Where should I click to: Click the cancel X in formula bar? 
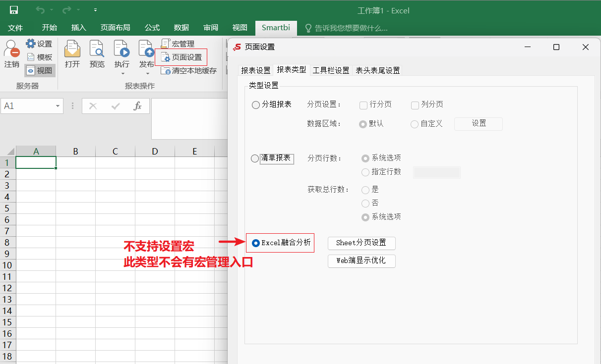point(93,106)
